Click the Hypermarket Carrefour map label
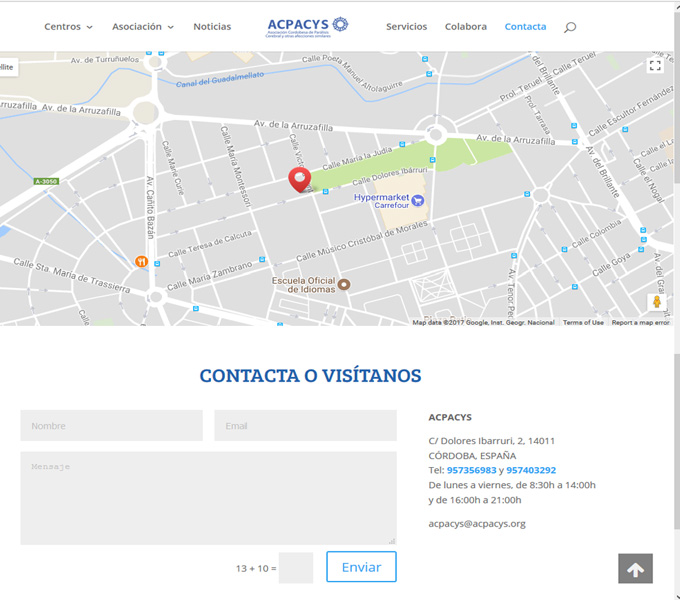 [382, 201]
